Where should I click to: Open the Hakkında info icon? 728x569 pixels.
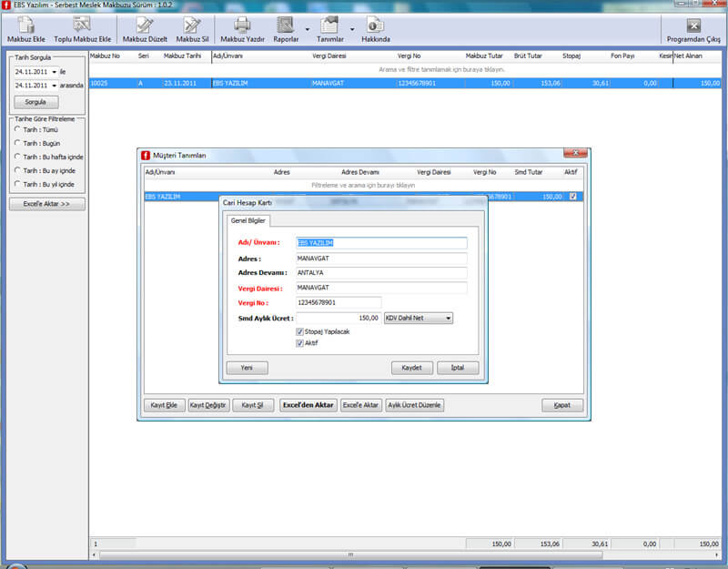tap(375, 25)
